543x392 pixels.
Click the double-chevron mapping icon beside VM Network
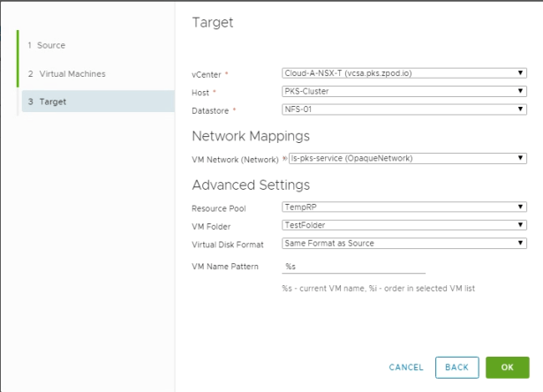point(284,158)
